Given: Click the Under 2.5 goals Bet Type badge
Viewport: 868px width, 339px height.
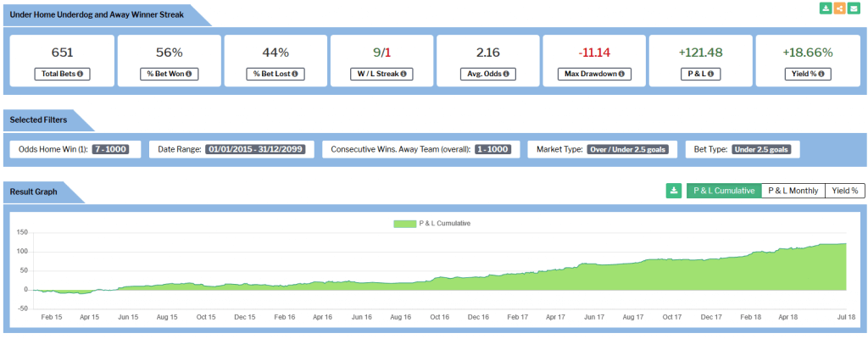Looking at the screenshot, I should [x=761, y=149].
